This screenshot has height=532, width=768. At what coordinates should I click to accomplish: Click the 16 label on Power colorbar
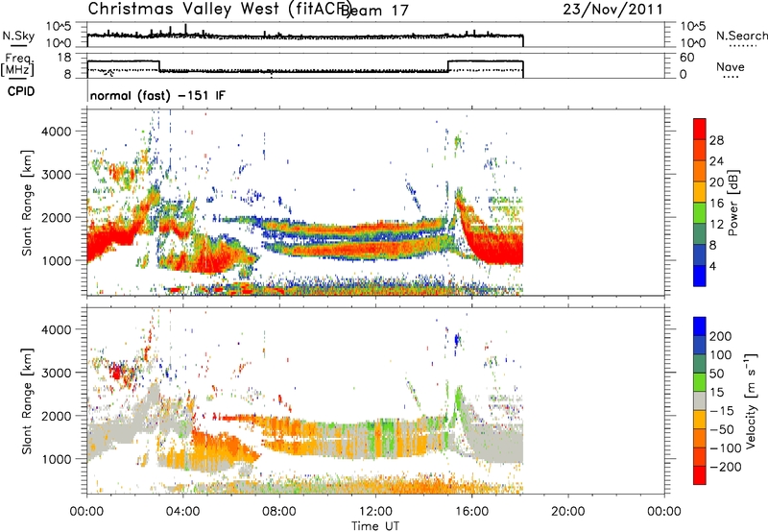click(716, 204)
